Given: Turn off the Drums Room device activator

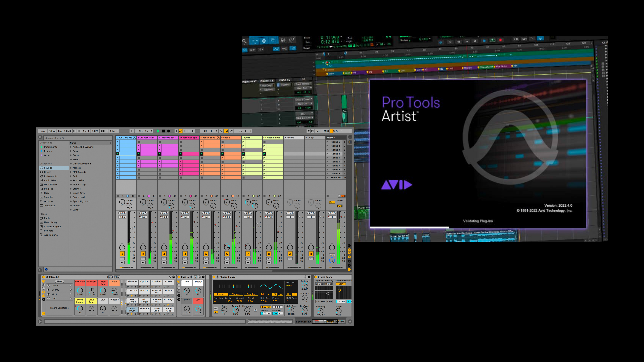Looking at the screenshot, I should [315, 277].
